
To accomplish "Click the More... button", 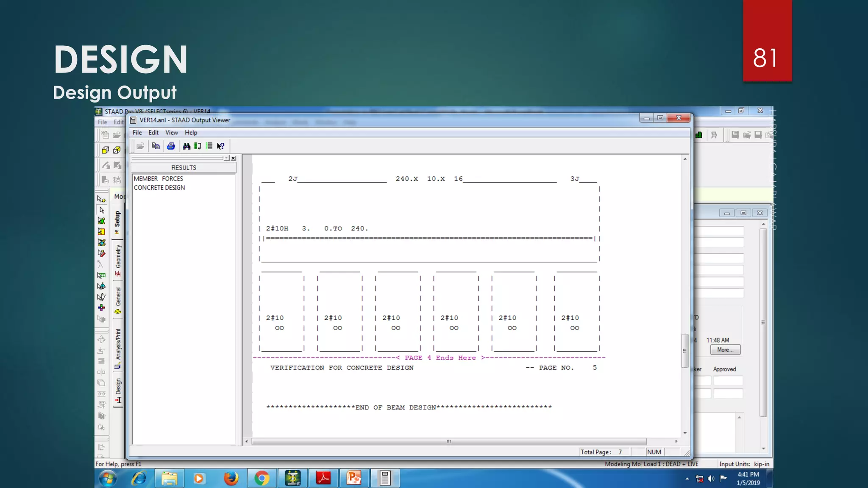I will [x=725, y=350].
